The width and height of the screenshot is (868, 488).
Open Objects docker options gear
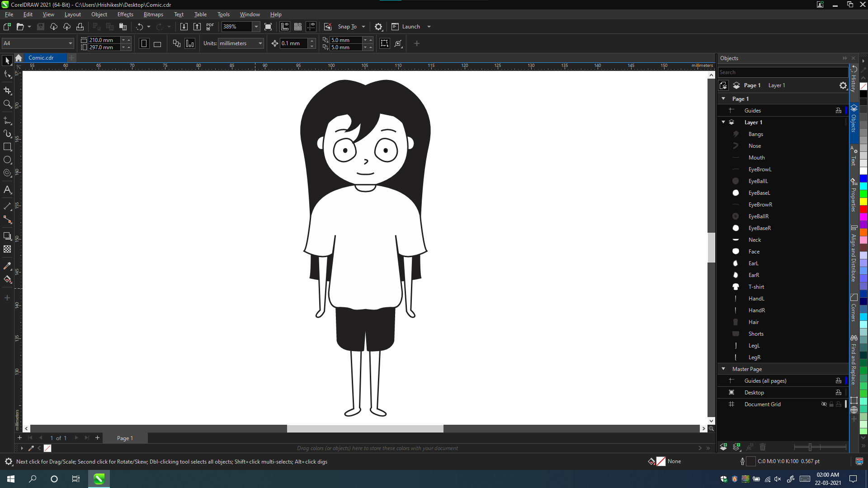click(843, 85)
